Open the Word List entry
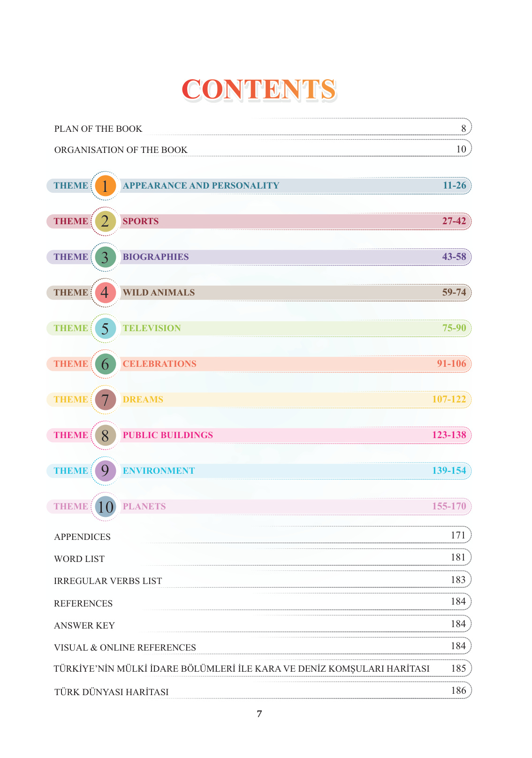 tap(79, 559)
